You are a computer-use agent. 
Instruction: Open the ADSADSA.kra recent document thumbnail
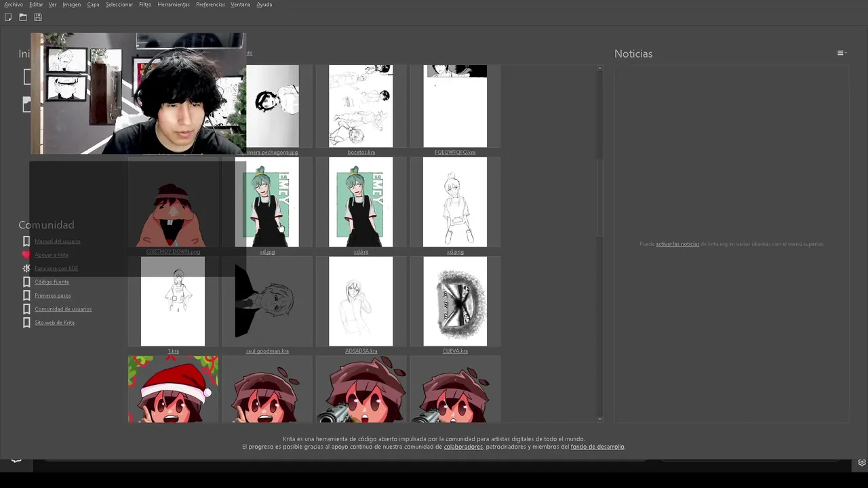coord(361,301)
